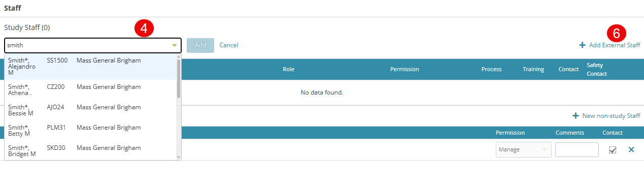This screenshot has width=644, height=185.
Task: Pick Smith, Bridget M SKD30
Action: click(91, 150)
